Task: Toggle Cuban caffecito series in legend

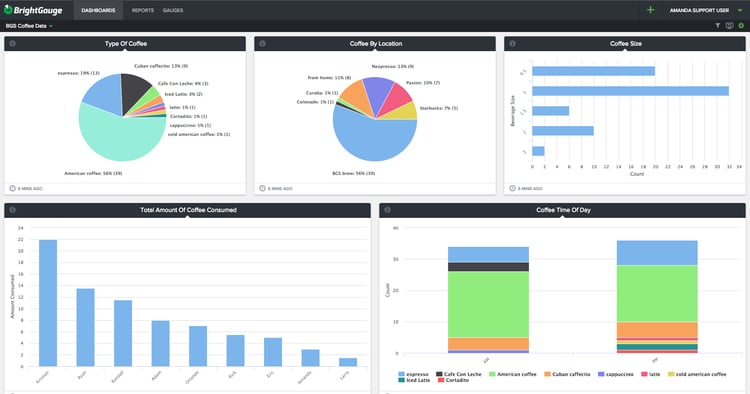Action: [567, 374]
